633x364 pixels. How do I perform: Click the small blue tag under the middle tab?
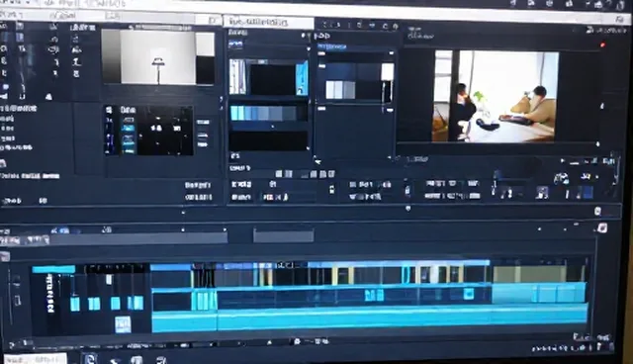coord(235,44)
